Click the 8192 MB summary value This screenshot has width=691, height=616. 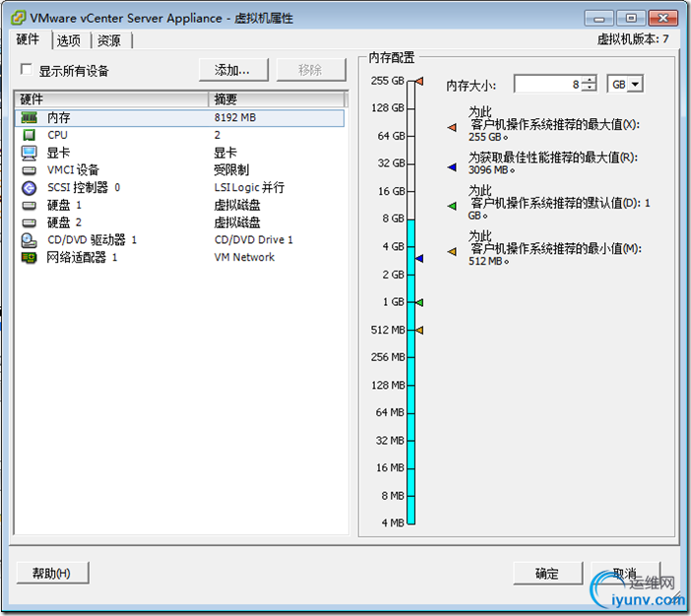[235, 118]
